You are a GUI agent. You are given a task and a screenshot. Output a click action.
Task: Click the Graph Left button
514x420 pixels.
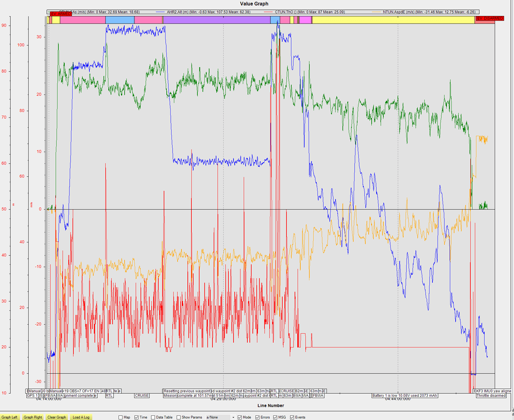pyautogui.click(x=10, y=417)
